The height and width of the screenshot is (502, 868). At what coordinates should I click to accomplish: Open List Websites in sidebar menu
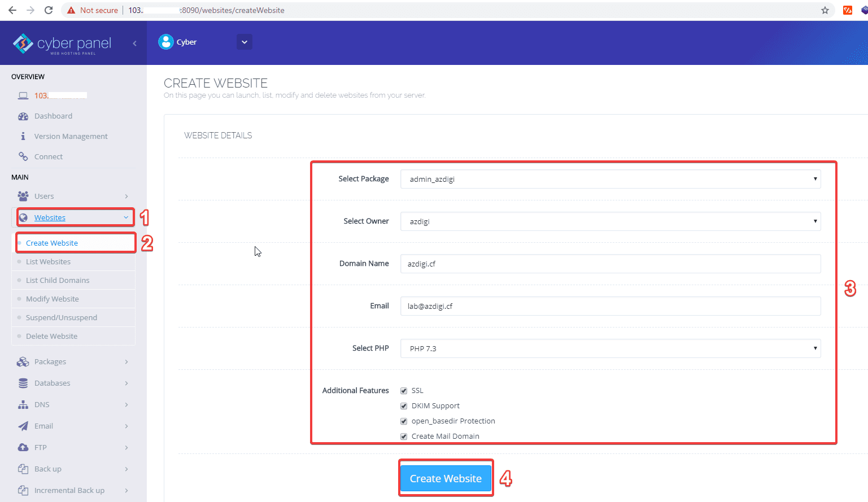pos(48,262)
